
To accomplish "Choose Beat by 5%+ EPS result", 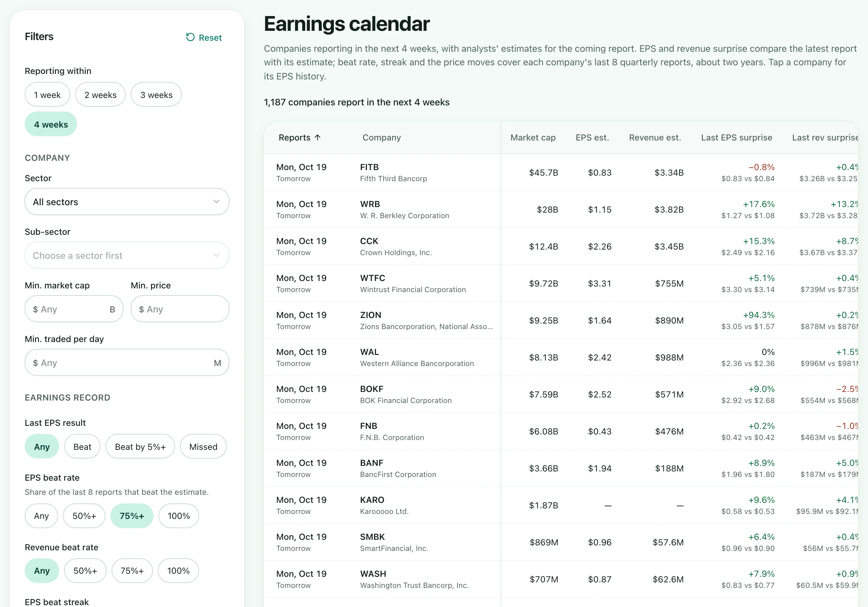I will tap(140, 447).
